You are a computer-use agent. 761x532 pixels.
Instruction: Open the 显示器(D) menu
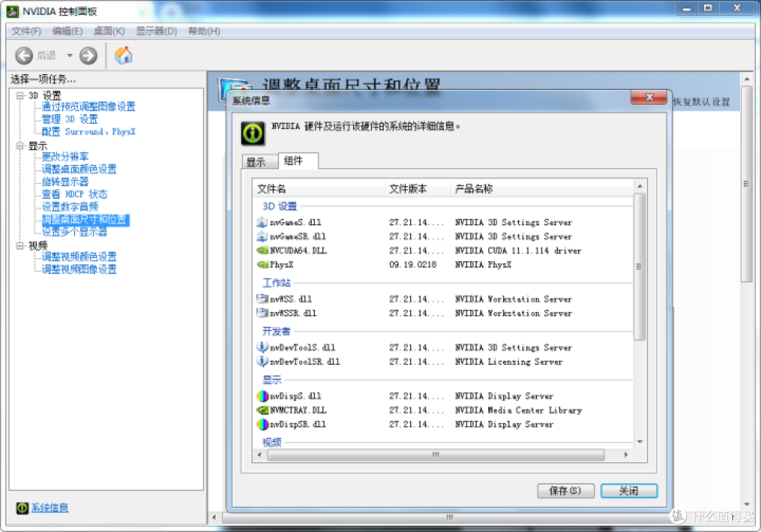(156, 32)
